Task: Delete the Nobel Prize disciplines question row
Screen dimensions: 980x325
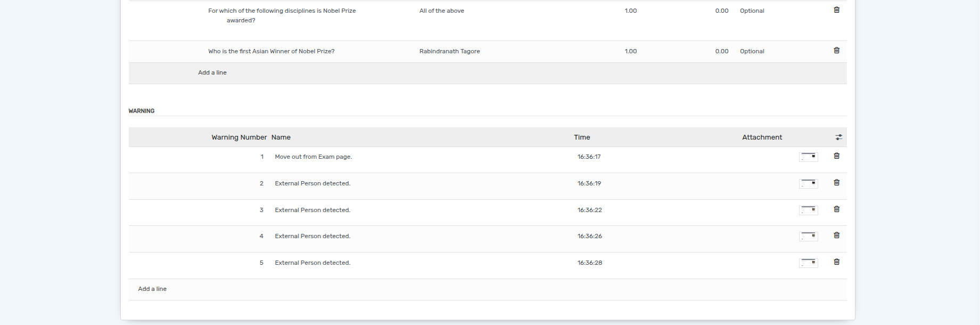Action: (x=836, y=10)
